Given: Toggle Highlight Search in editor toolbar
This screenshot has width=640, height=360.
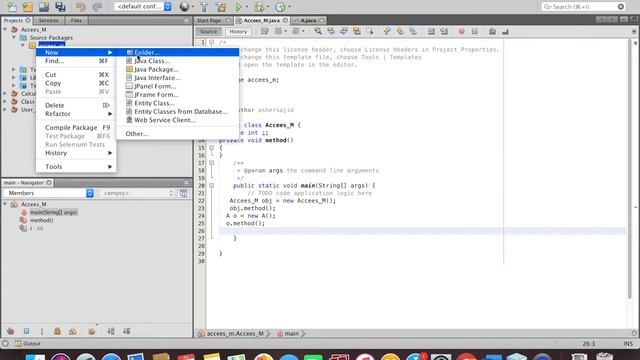Looking at the screenshot, I should point(357,31).
